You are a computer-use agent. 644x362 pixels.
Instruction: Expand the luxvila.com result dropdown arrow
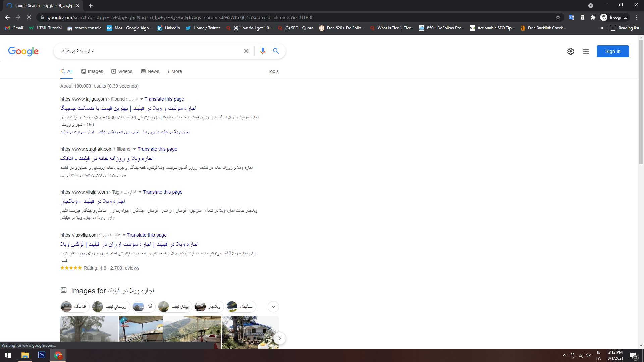[124, 235]
